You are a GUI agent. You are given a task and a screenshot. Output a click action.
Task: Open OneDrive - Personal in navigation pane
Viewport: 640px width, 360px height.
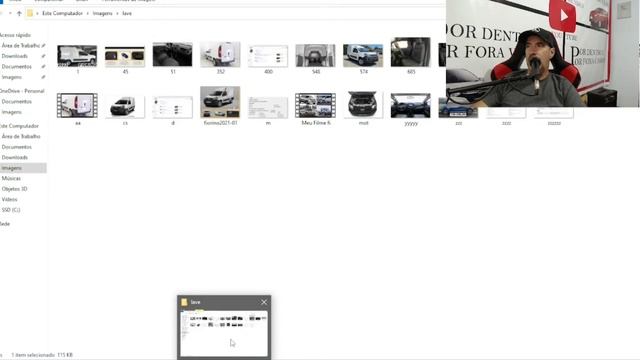(22, 91)
